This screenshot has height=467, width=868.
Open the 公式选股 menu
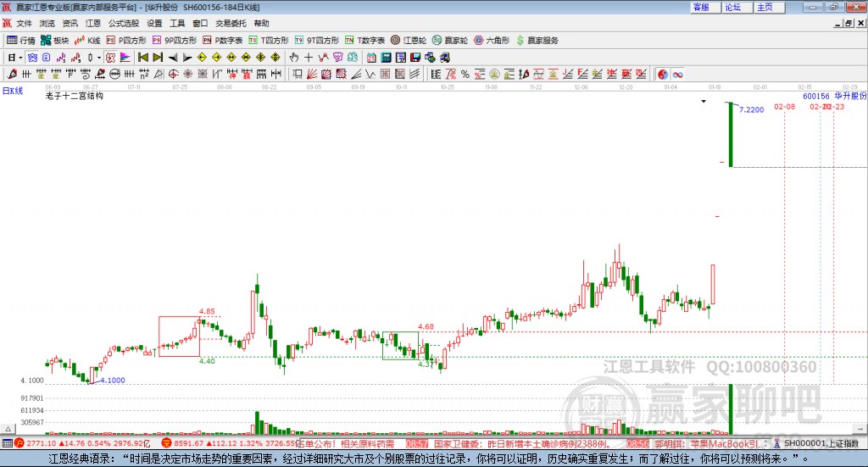click(124, 23)
